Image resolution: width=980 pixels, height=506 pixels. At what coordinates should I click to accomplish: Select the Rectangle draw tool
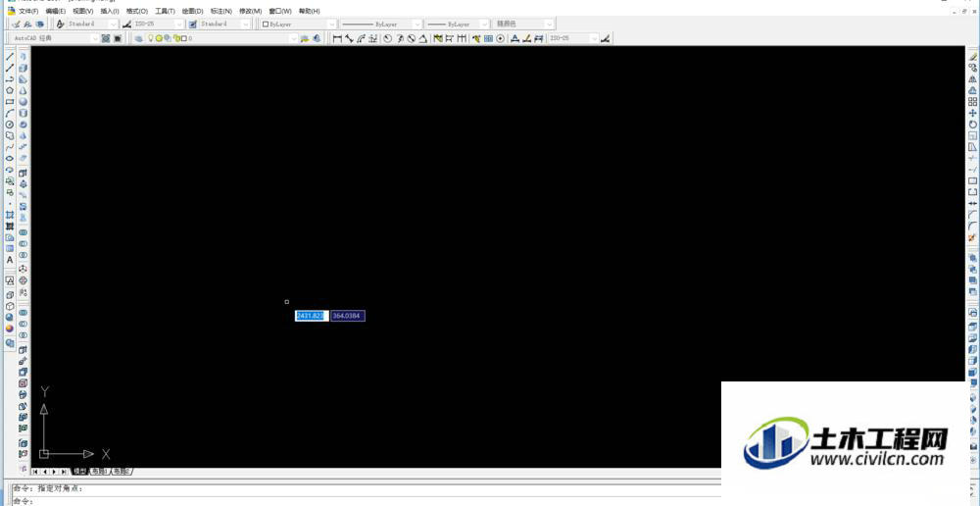10,101
